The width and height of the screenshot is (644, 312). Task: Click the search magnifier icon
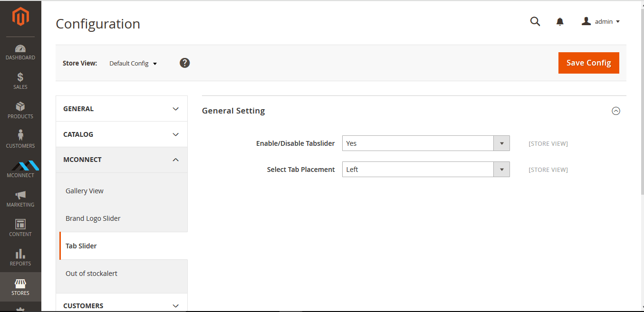(535, 21)
